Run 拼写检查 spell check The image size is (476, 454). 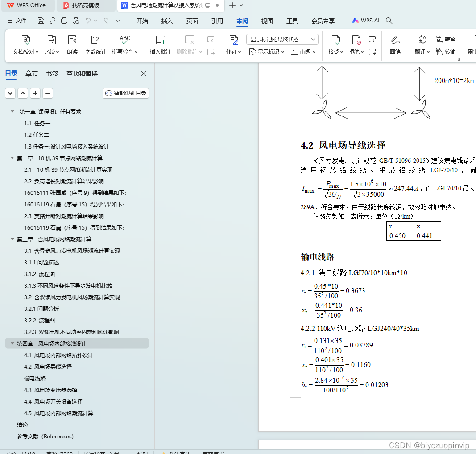point(125,45)
